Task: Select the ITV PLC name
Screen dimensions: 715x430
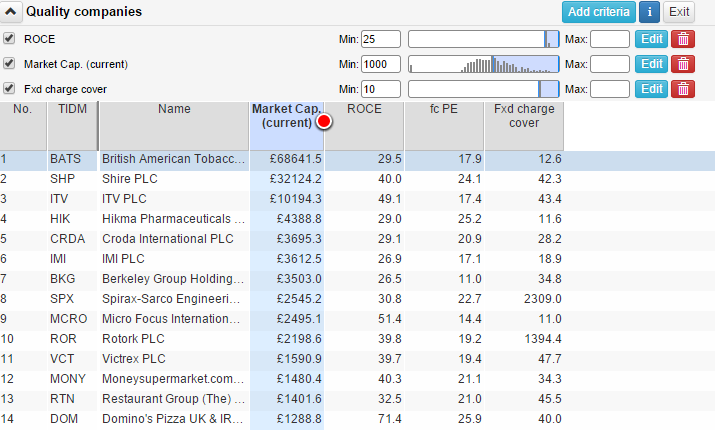Action: [124, 199]
